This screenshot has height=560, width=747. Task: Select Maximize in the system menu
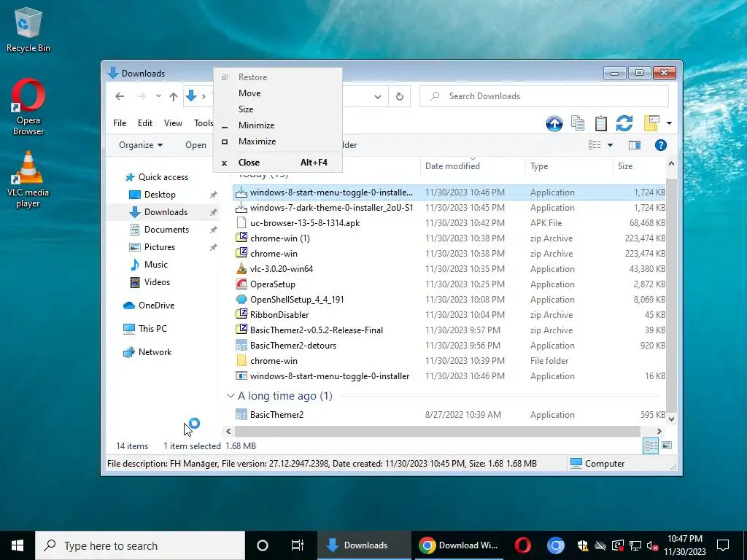point(277,141)
